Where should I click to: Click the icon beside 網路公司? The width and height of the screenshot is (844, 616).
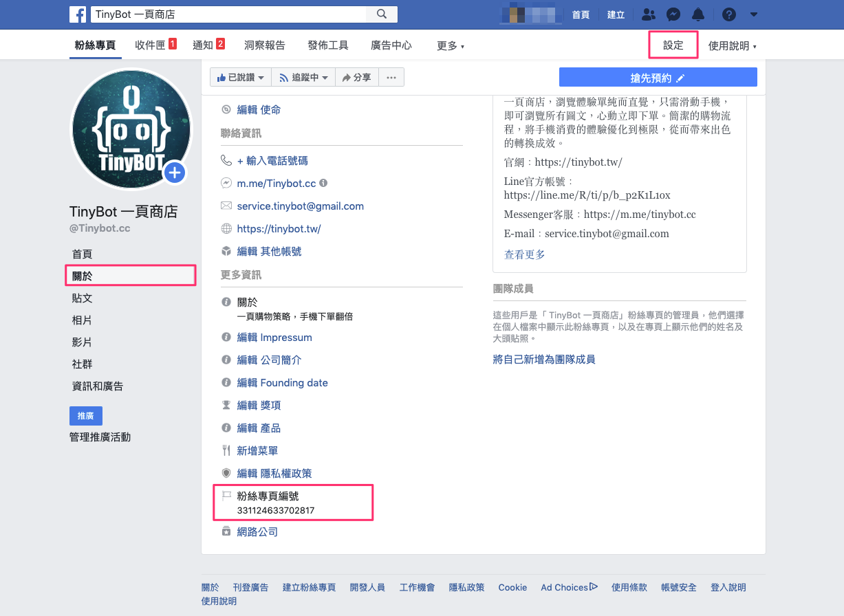[226, 532]
